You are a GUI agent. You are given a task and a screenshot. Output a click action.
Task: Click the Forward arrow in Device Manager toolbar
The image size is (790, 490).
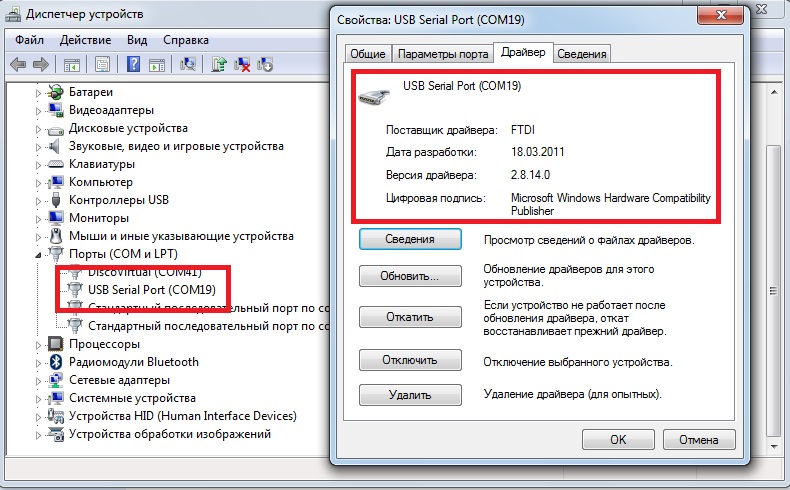(41, 64)
